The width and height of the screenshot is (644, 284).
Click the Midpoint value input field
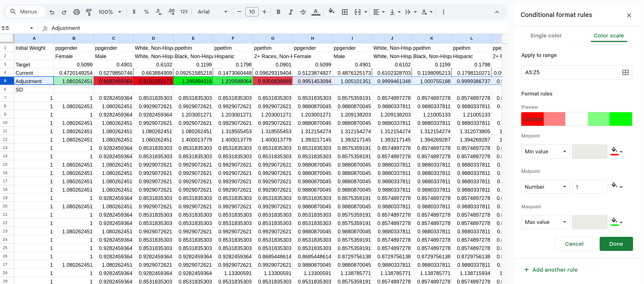[589, 187]
